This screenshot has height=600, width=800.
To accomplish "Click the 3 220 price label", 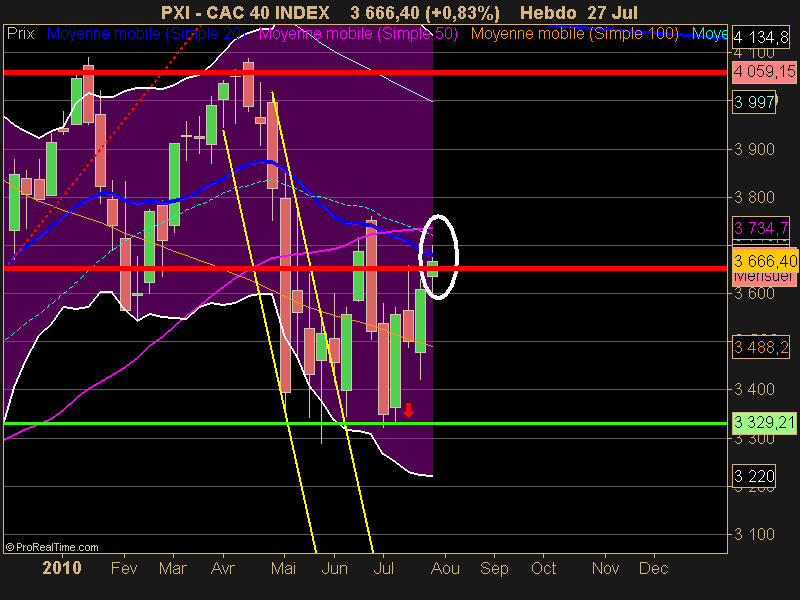I will (754, 476).
